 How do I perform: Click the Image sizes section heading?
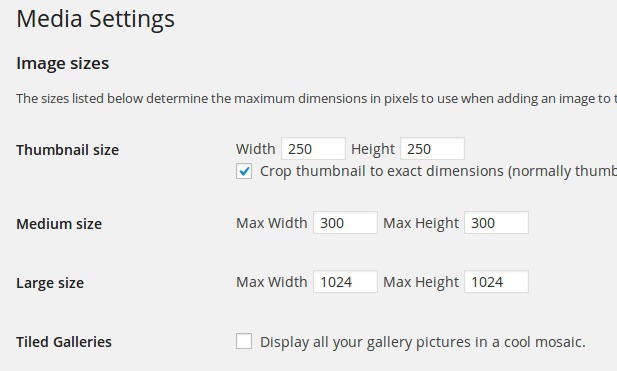point(63,63)
